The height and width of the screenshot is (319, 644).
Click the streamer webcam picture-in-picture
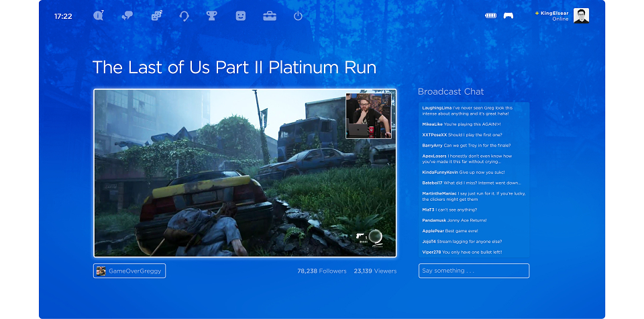point(368,116)
